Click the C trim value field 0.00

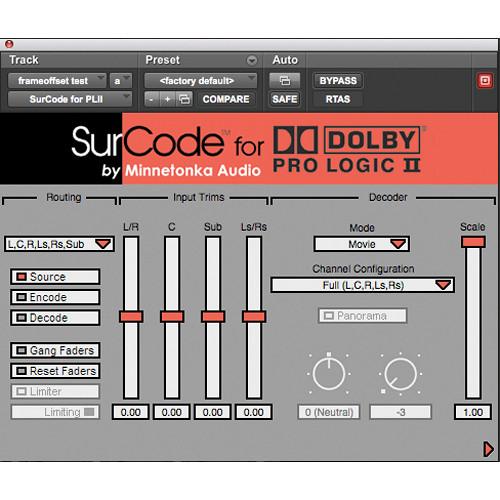pyautogui.click(x=172, y=412)
